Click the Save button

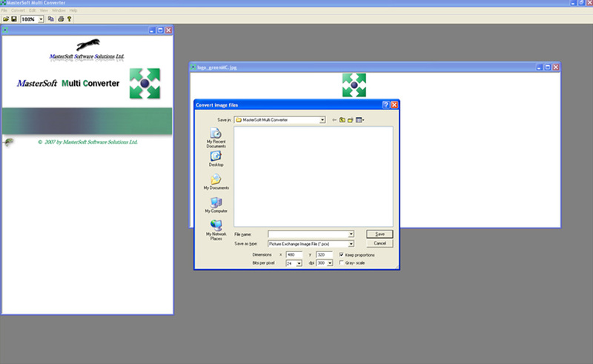click(x=380, y=234)
